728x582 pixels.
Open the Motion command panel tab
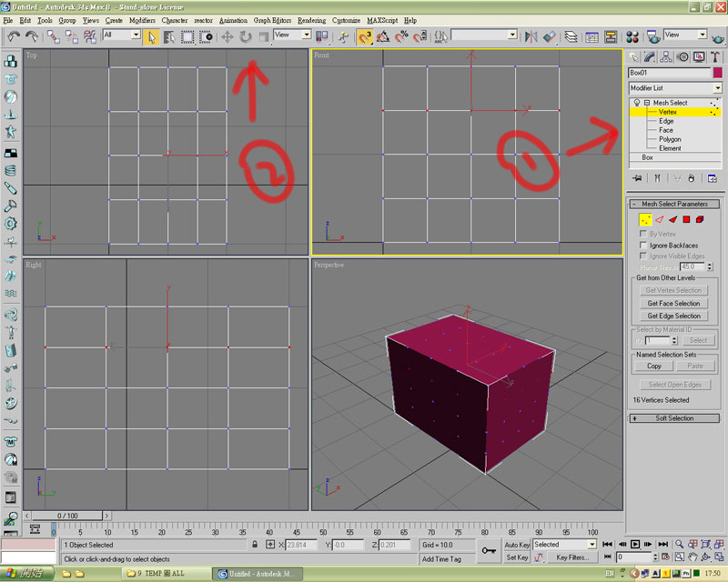[682, 57]
